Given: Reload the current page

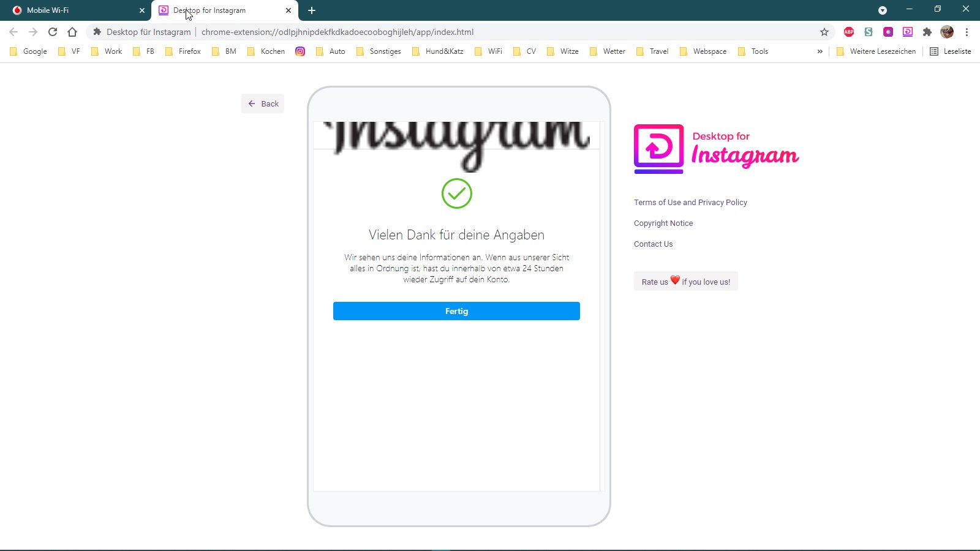Looking at the screenshot, I should (x=53, y=32).
